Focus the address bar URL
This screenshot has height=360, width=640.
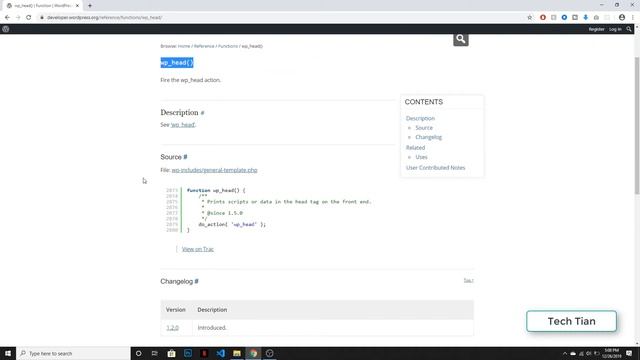point(104,18)
